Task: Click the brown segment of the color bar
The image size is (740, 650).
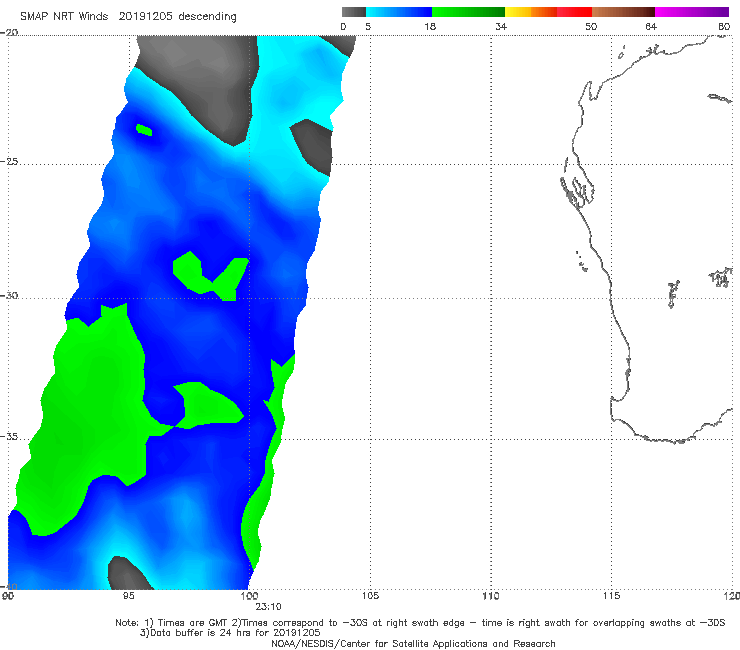Action: 623,12
